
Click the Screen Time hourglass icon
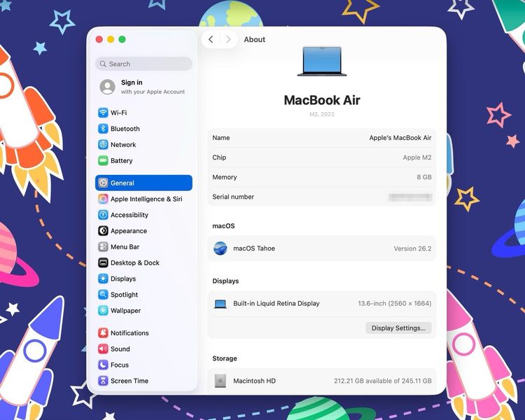click(x=103, y=381)
